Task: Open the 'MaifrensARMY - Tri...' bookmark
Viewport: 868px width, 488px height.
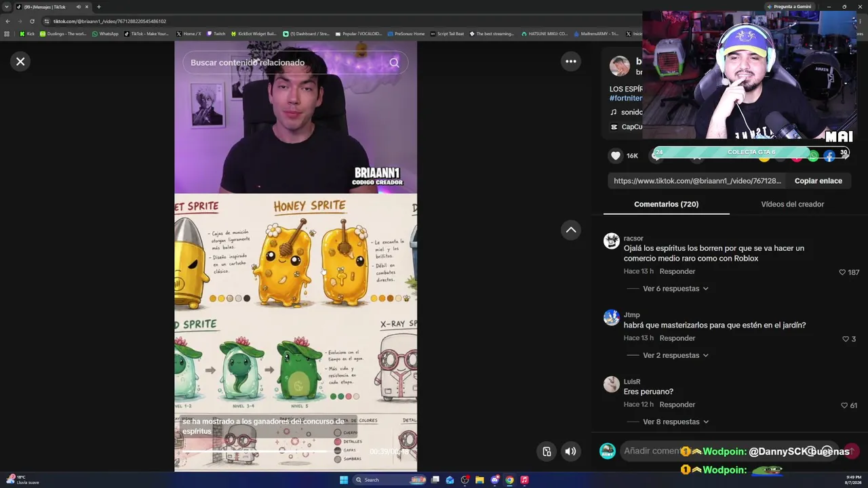Action: 596,34
